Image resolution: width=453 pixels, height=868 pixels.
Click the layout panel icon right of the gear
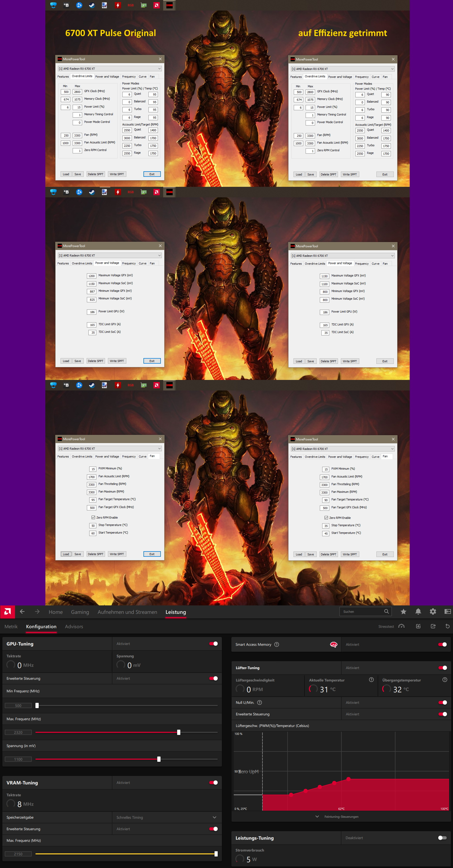pos(448,611)
